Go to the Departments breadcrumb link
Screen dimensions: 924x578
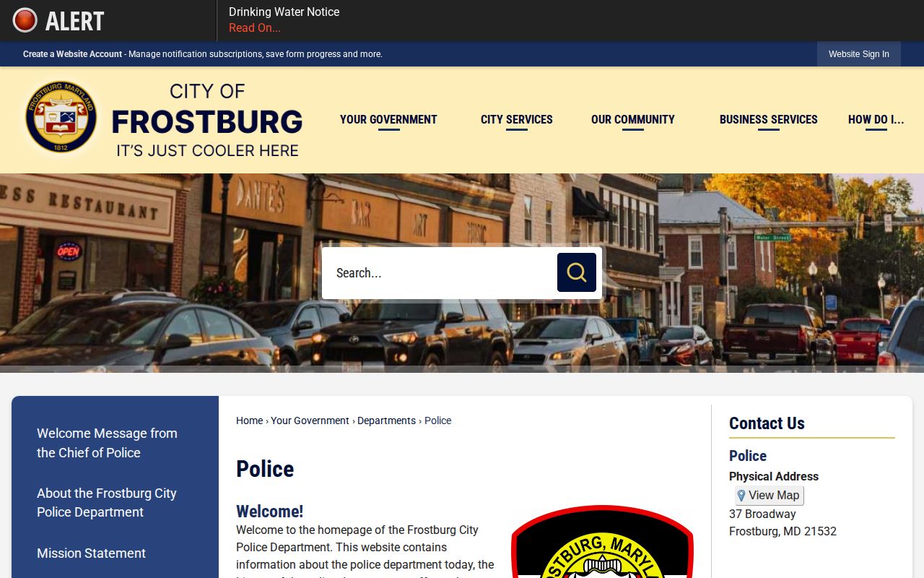pyautogui.click(x=386, y=420)
